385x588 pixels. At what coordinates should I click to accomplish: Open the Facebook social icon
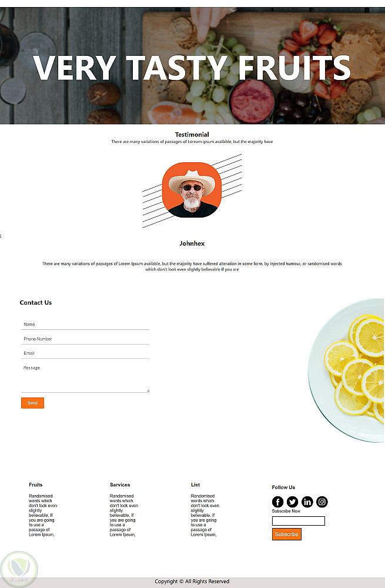point(277,502)
